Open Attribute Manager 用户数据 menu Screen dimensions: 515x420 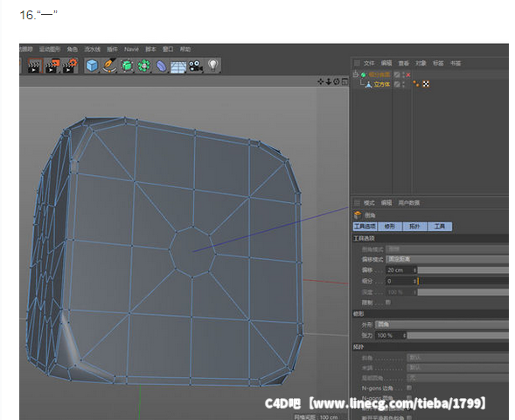click(409, 203)
